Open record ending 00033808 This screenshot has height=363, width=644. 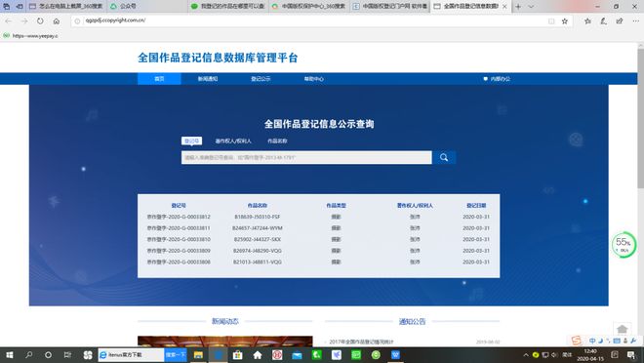(x=179, y=262)
